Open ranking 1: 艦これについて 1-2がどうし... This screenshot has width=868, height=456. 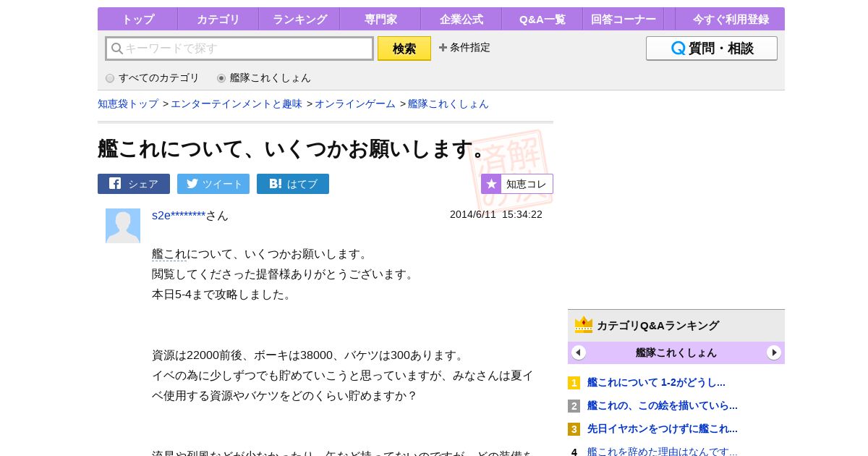(656, 382)
